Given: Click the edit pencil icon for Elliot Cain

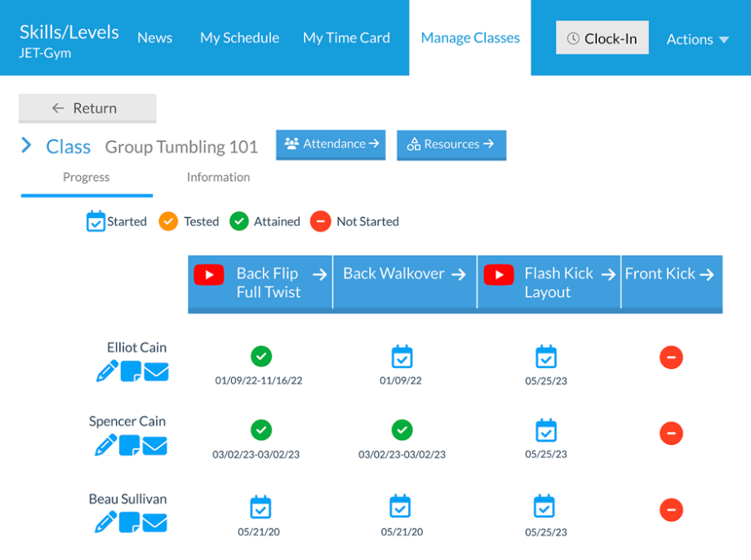Looking at the screenshot, I should click(x=106, y=371).
